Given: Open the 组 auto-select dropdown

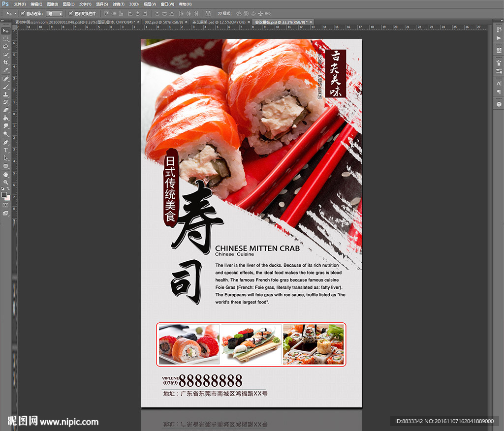Looking at the screenshot, I should tap(54, 13).
